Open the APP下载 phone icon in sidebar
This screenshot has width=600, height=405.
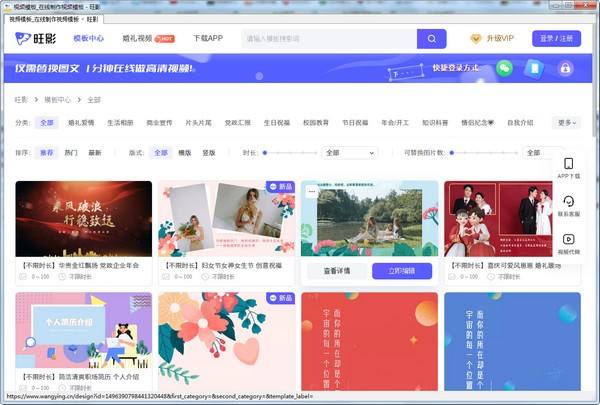coord(569,164)
